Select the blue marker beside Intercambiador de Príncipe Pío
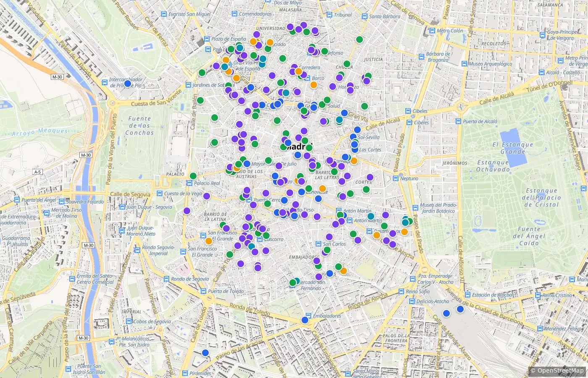Screen dimensions: 588x378 point(128,84)
